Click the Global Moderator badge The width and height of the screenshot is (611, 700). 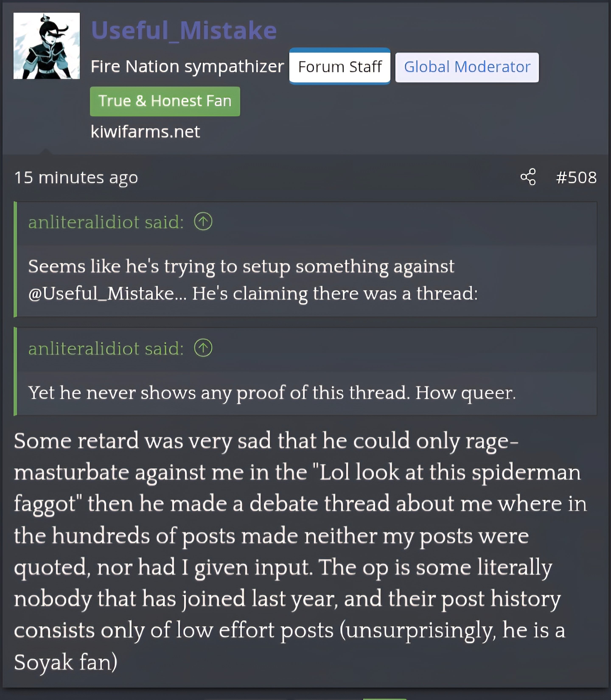coord(467,67)
